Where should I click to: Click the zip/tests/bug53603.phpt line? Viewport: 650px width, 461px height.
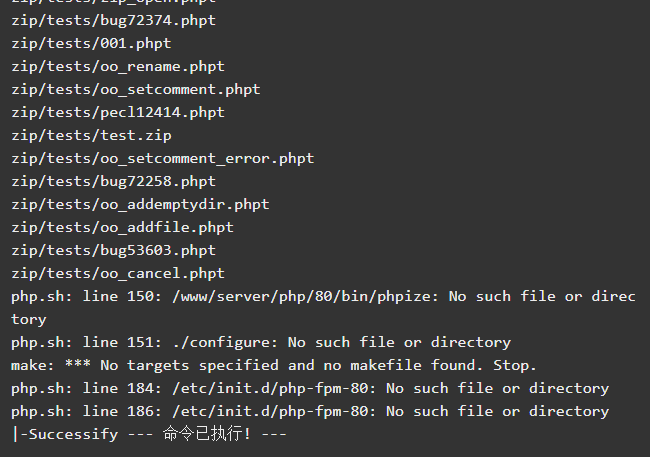click(114, 251)
